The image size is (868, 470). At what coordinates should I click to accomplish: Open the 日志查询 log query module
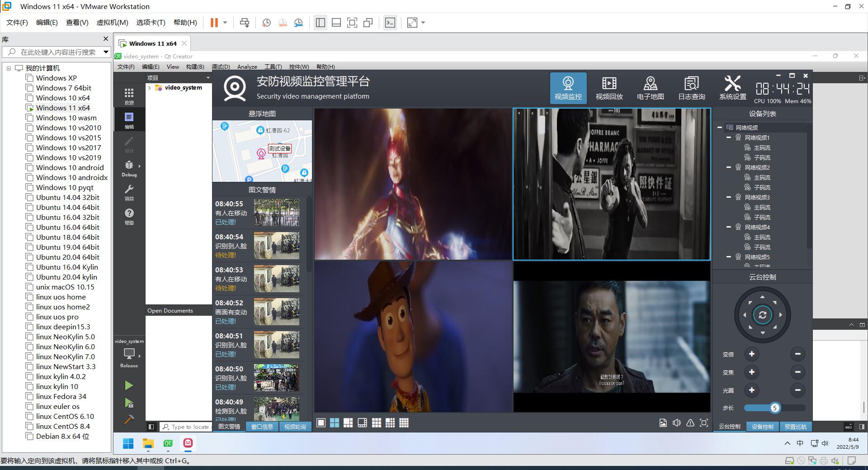691,88
